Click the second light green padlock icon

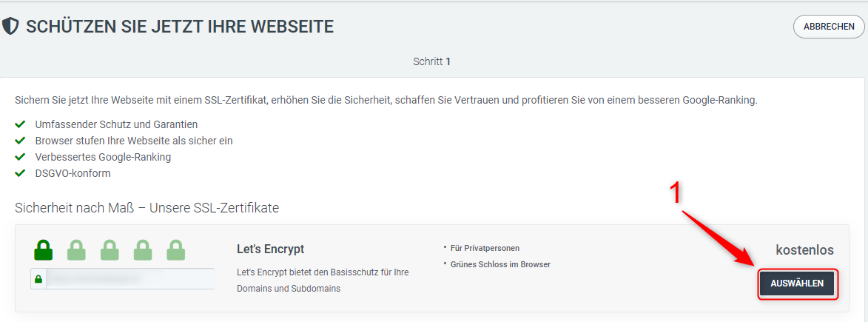pyautogui.click(x=77, y=249)
